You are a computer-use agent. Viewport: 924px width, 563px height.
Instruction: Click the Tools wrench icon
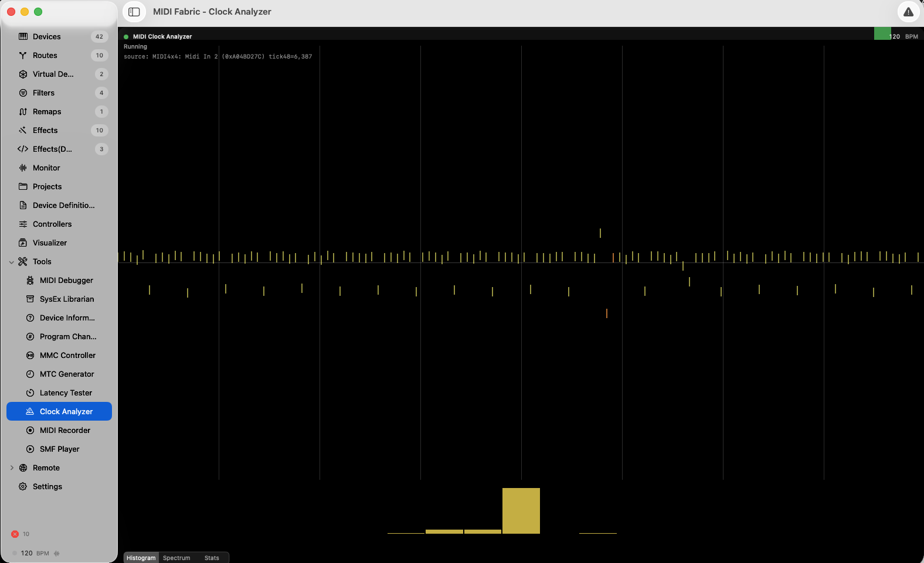click(23, 261)
